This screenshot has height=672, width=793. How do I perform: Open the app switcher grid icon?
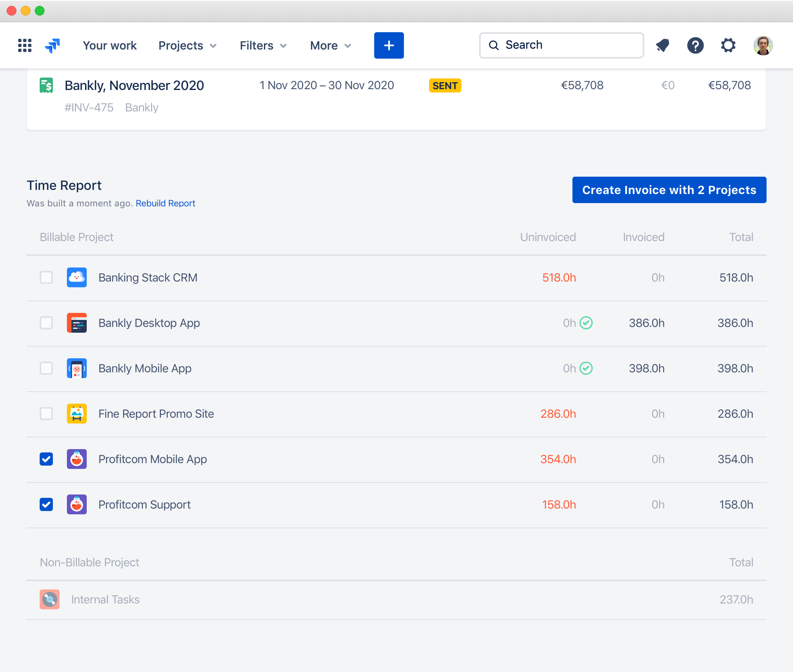(25, 45)
